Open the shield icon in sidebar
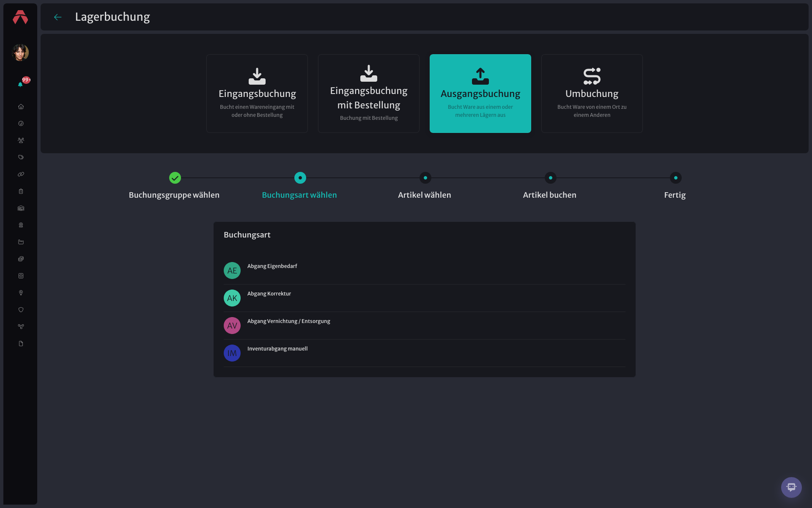The height and width of the screenshot is (508, 812). (x=21, y=310)
